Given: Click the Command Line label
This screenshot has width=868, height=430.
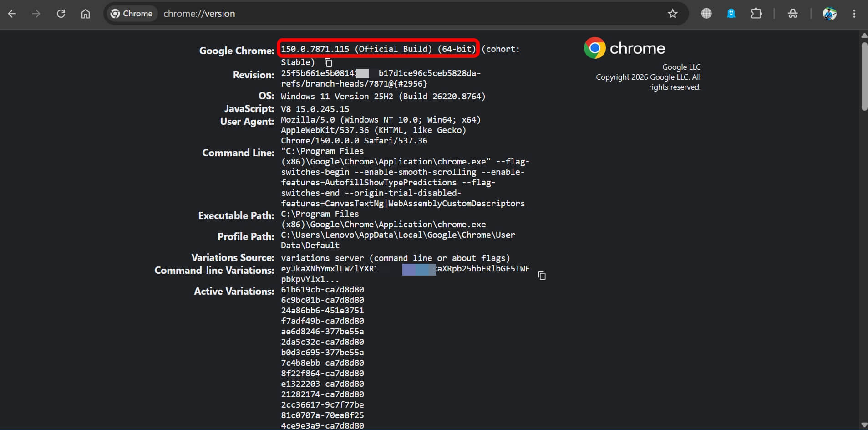Looking at the screenshot, I should click(238, 153).
